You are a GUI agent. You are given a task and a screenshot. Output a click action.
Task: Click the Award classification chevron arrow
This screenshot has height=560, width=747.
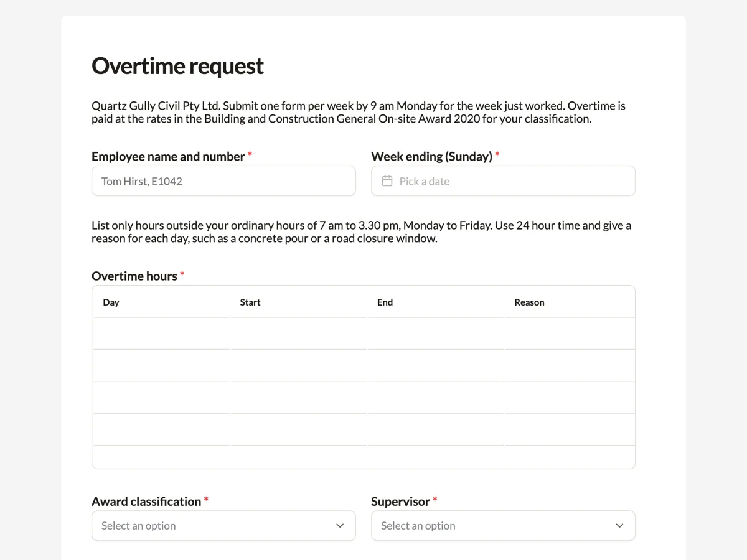click(x=340, y=526)
